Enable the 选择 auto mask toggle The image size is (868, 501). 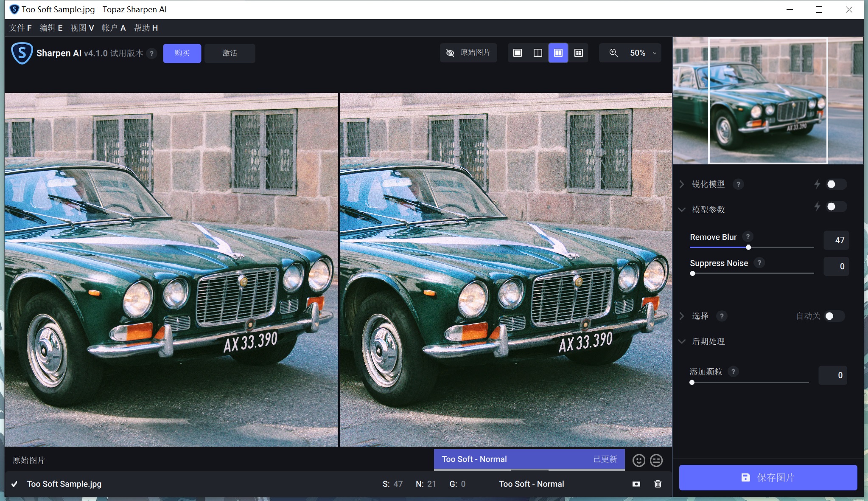pos(834,316)
